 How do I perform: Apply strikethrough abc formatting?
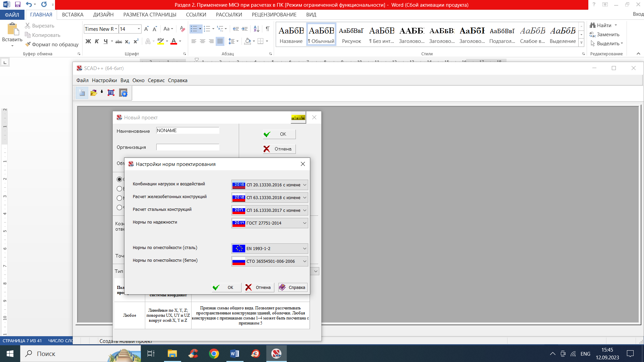(x=119, y=42)
